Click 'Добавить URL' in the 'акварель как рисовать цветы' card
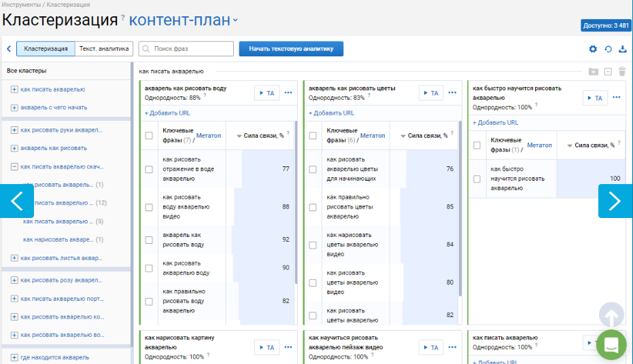The width and height of the screenshot is (633, 364). 331,113
